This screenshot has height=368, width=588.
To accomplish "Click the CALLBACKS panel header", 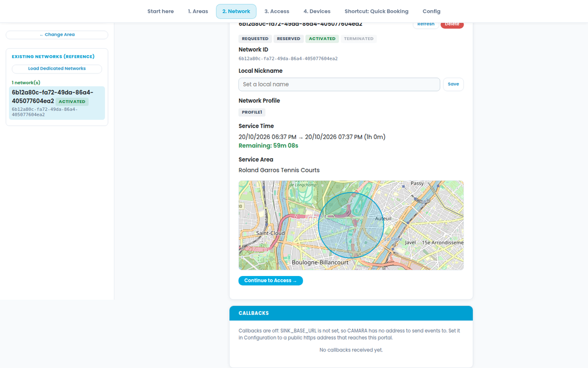I will click(351, 313).
